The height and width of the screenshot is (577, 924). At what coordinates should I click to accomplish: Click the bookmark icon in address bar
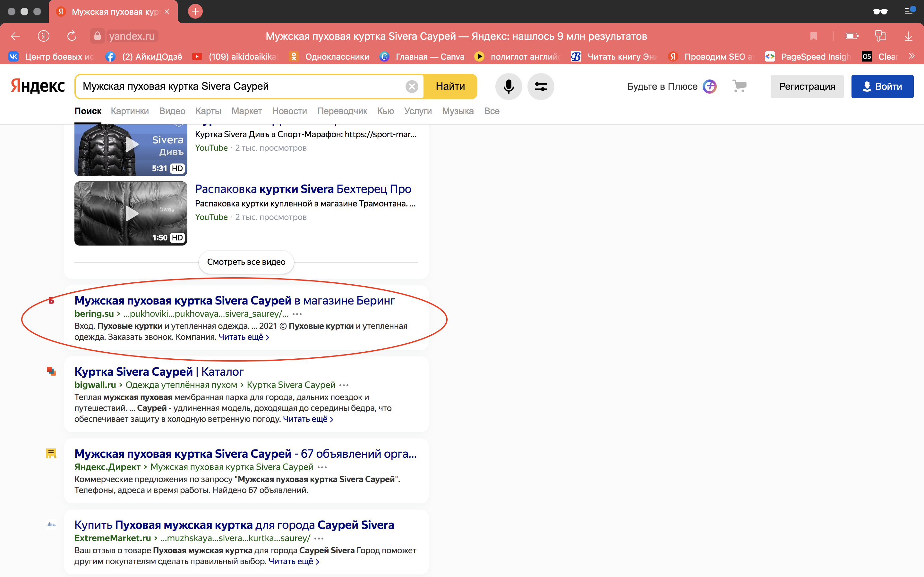tap(813, 36)
